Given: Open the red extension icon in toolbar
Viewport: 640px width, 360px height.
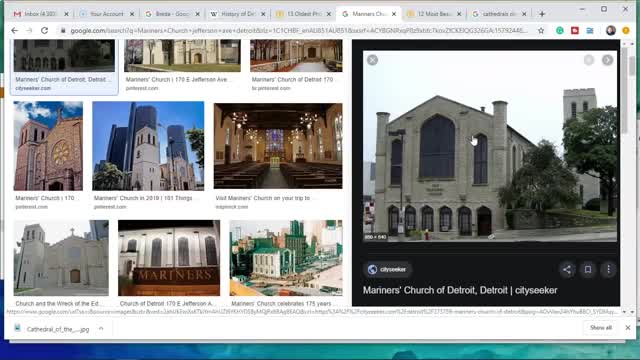Looking at the screenshot, I should [x=575, y=31].
